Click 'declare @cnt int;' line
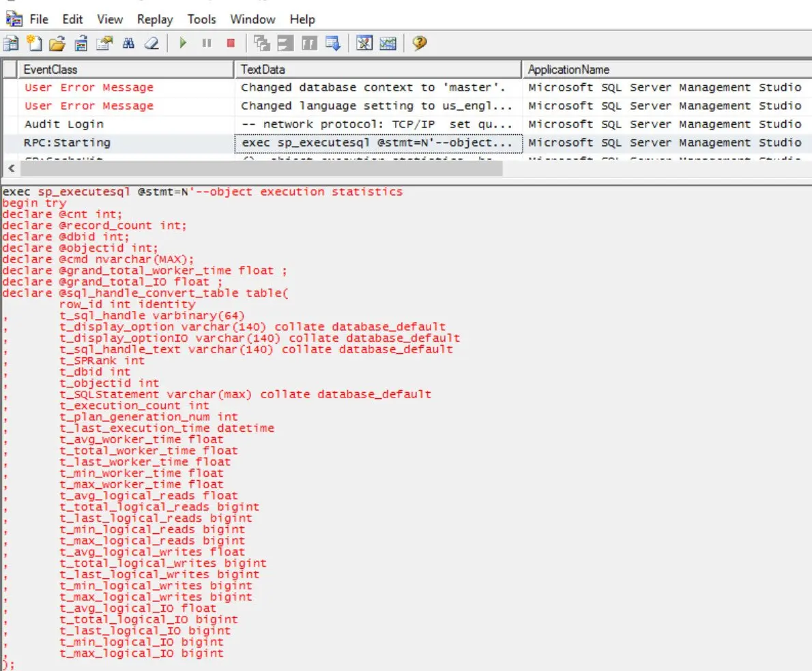 pyautogui.click(x=62, y=214)
